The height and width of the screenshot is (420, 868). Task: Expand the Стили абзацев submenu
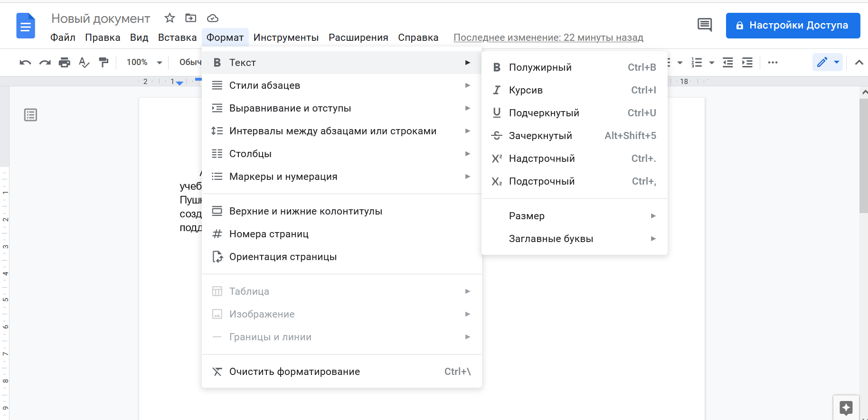(x=342, y=85)
